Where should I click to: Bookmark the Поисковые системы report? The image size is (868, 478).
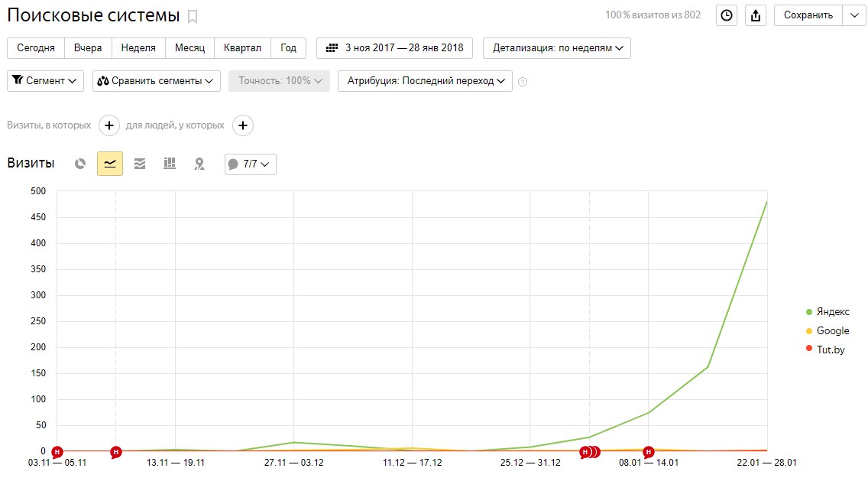192,17
